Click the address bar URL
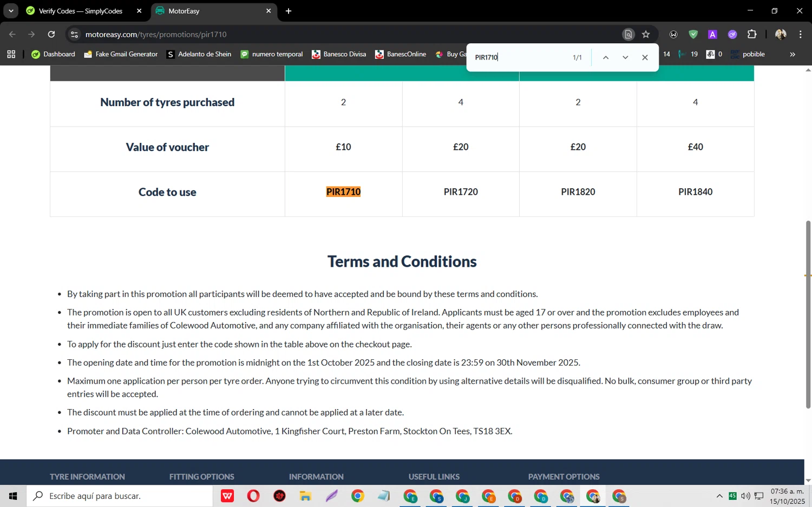The width and height of the screenshot is (812, 507). click(156, 34)
